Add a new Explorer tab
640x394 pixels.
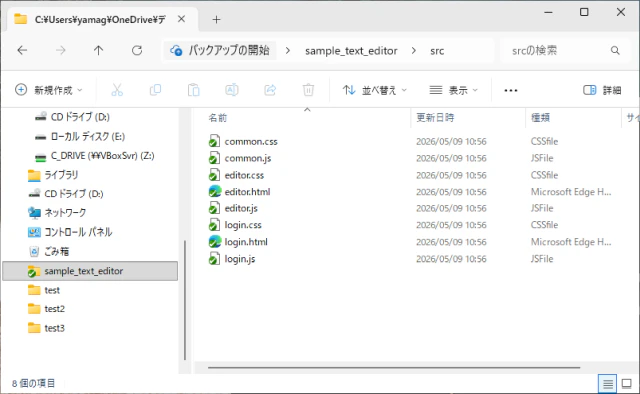click(216, 19)
